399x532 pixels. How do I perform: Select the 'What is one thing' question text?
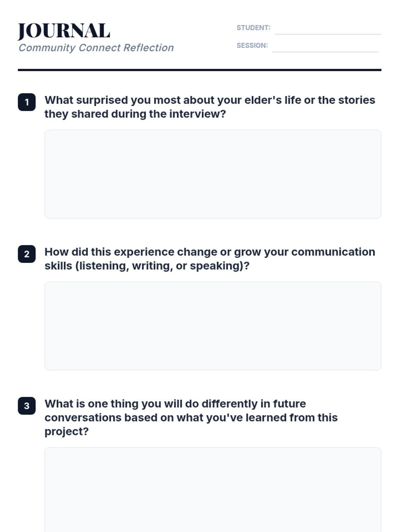(191, 417)
